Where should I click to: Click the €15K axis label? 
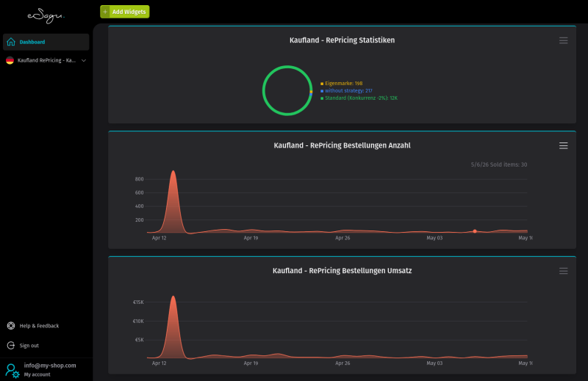click(x=138, y=302)
